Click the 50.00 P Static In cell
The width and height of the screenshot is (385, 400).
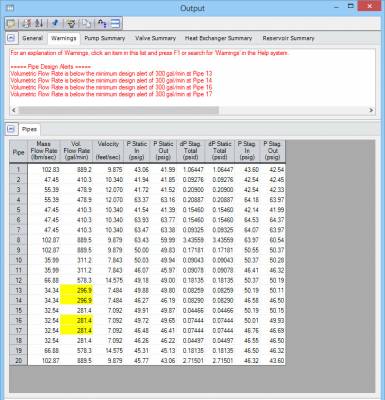tap(137, 250)
